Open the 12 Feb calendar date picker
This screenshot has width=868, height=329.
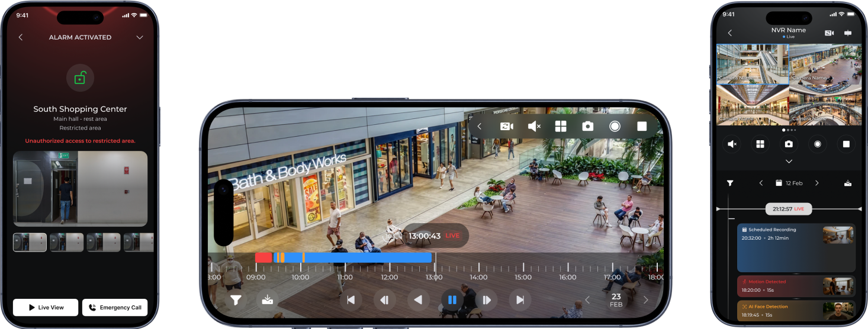(x=789, y=183)
